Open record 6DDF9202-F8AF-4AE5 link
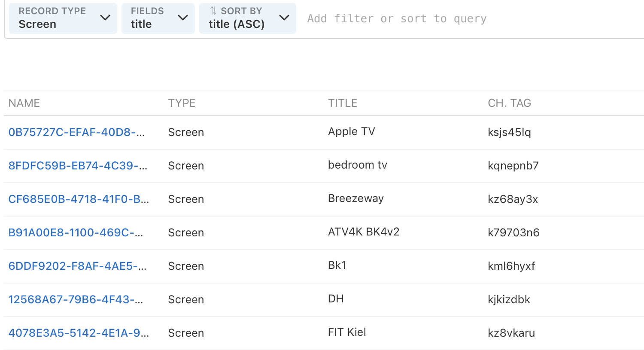644x350 pixels. click(77, 266)
